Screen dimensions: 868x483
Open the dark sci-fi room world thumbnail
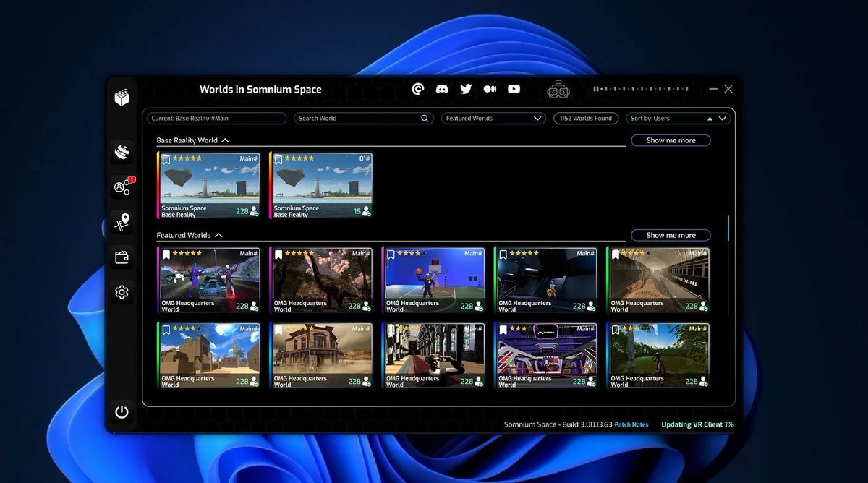[546, 281]
